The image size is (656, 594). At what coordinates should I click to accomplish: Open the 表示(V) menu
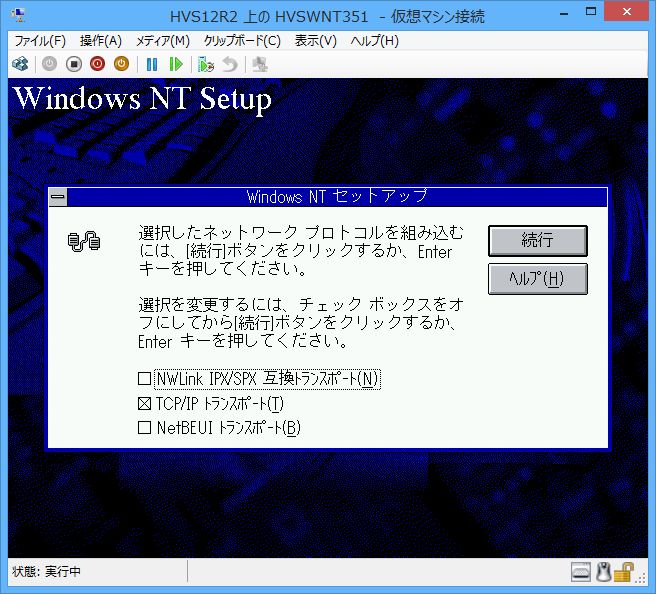click(x=315, y=41)
